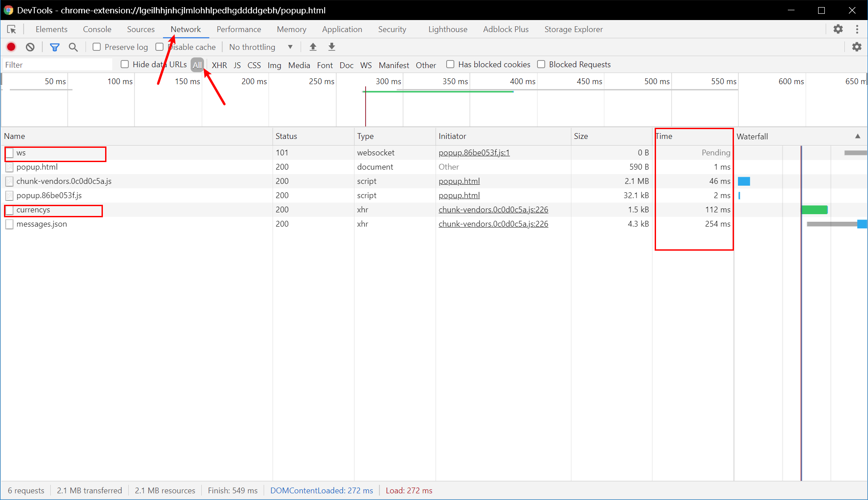Clear the network log

click(30, 47)
